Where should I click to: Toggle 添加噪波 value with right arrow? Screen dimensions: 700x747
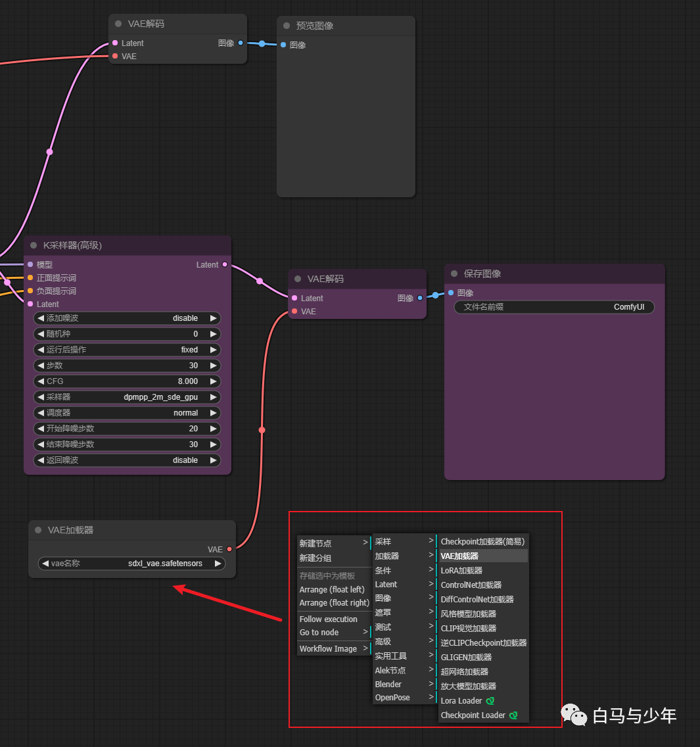213,318
